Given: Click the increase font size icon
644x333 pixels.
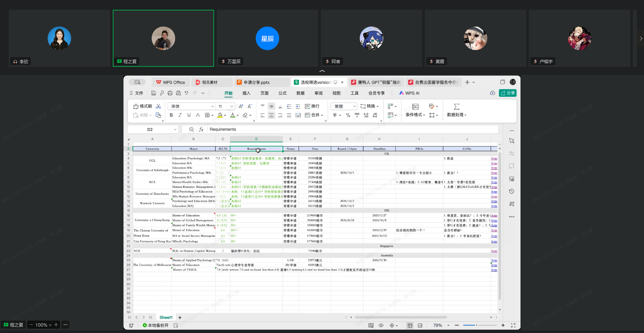Looking at the screenshot, I should pyautogui.click(x=241, y=106).
